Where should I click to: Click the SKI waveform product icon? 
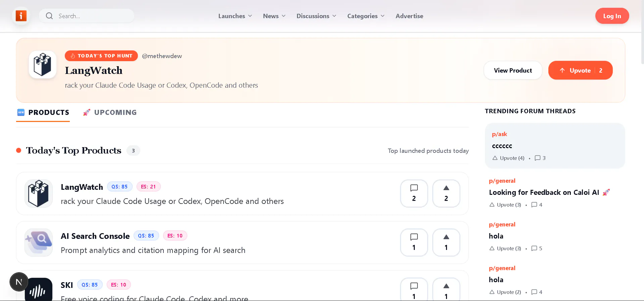39,289
